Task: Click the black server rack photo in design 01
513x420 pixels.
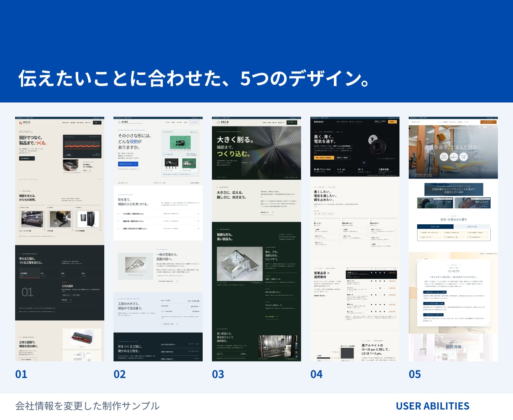Action: [88, 220]
